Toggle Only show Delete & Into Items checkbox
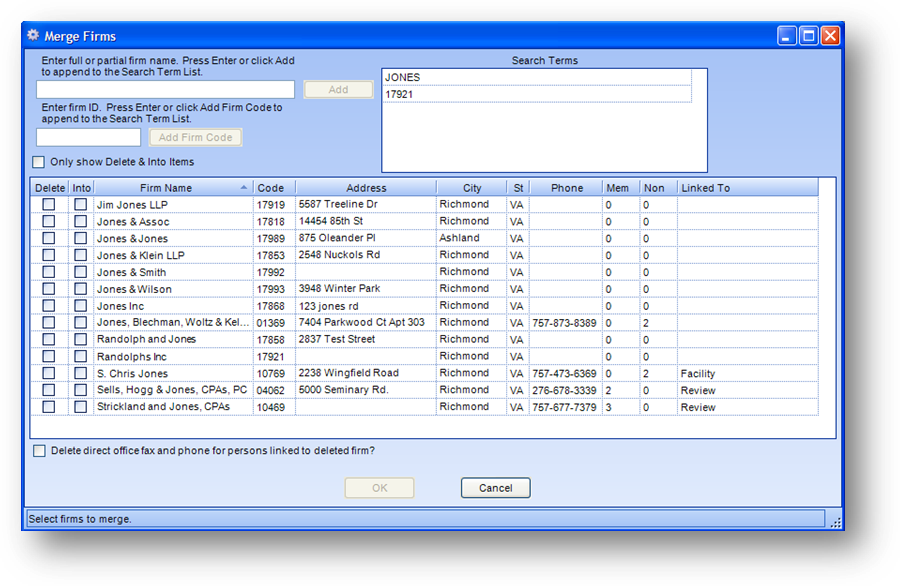The height and width of the screenshot is (586, 900). coord(38,162)
